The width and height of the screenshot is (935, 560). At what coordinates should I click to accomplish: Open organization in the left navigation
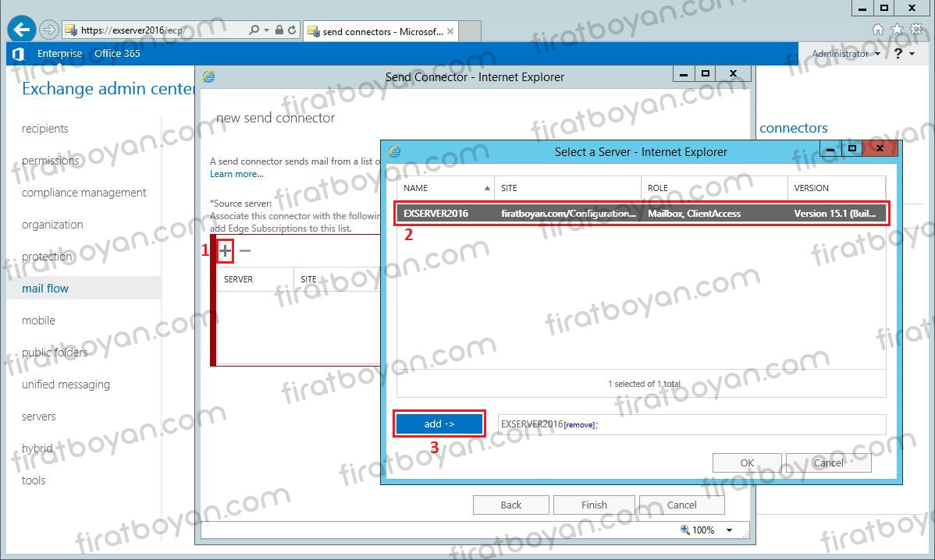tap(52, 225)
